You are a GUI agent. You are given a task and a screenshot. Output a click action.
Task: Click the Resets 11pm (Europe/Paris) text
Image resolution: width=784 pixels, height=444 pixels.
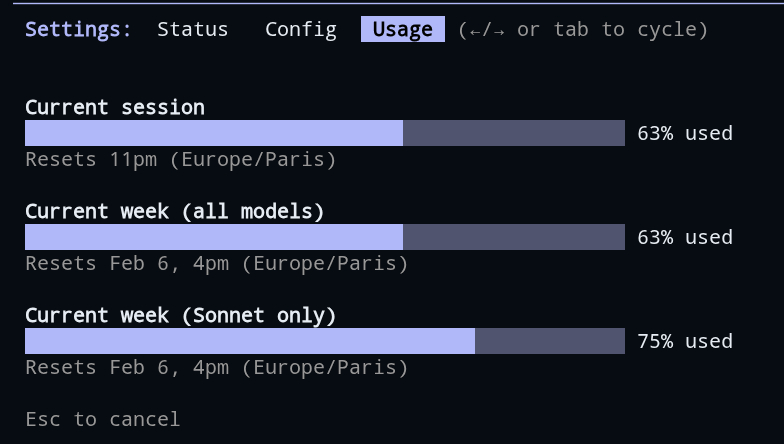click(180, 159)
